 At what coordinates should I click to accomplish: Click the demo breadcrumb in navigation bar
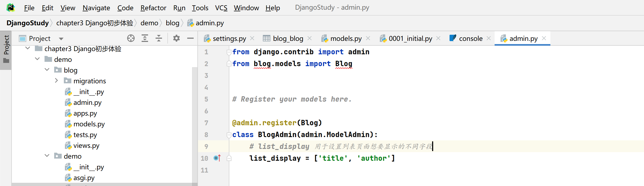pos(149,23)
